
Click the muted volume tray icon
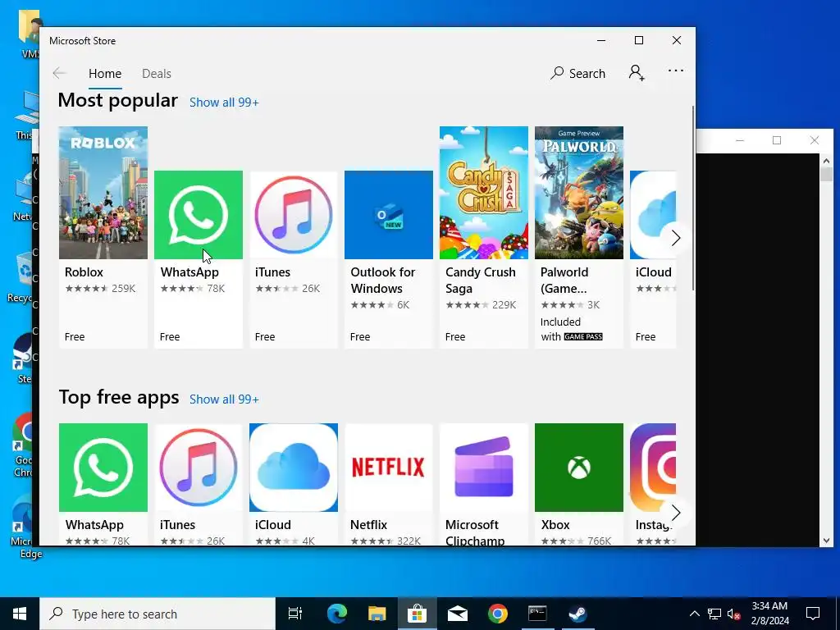click(x=733, y=614)
